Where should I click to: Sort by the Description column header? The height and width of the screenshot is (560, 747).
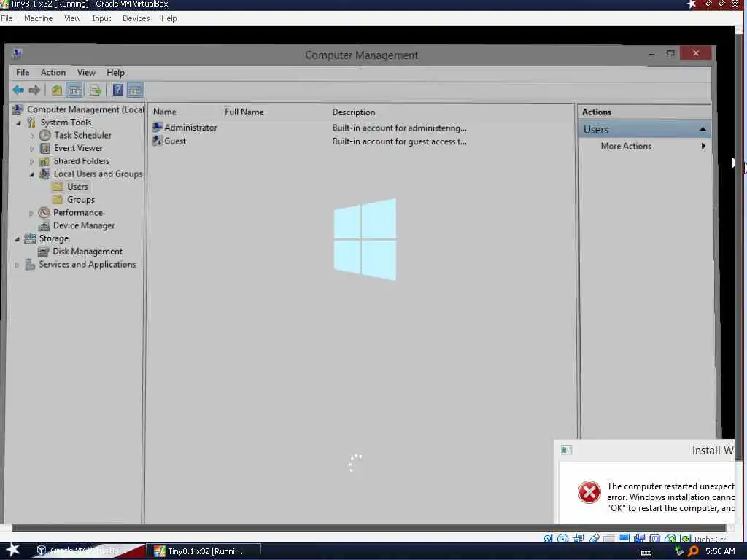(354, 112)
